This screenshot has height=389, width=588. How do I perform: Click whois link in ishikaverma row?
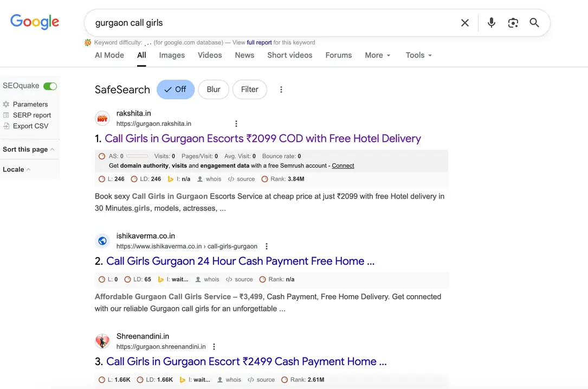(211, 279)
